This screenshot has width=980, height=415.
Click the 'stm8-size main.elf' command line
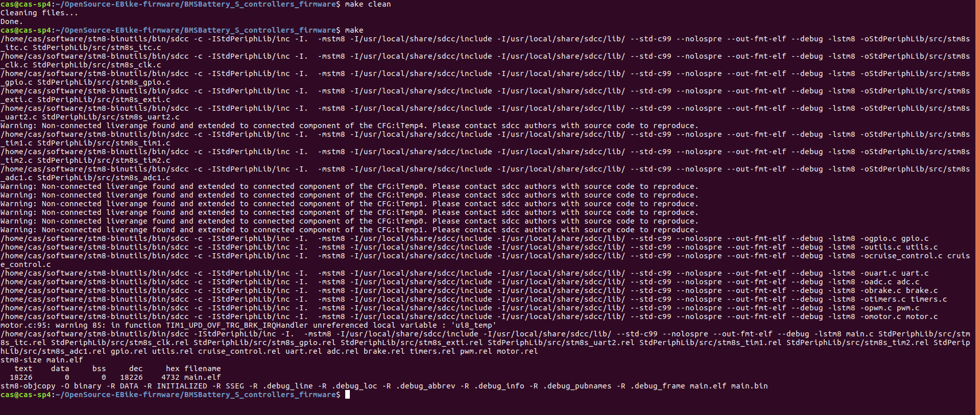click(x=42, y=360)
